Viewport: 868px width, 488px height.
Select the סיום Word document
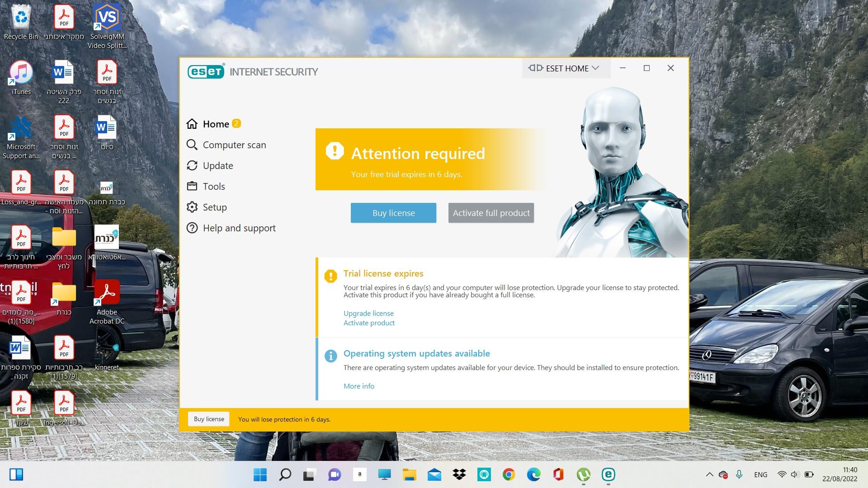tap(107, 133)
